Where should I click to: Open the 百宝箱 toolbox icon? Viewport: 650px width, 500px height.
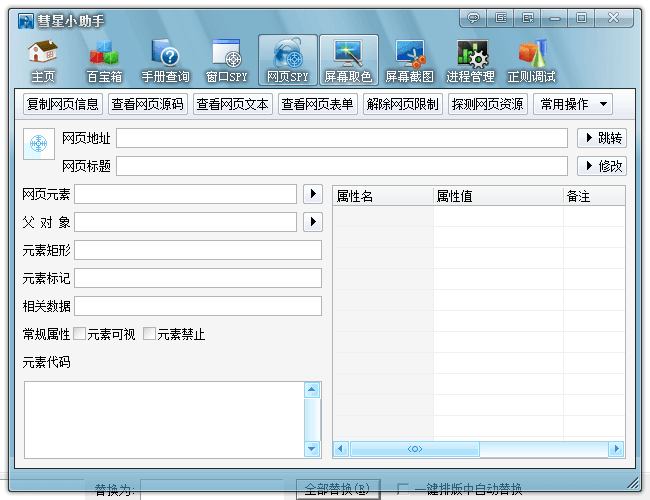pos(104,60)
